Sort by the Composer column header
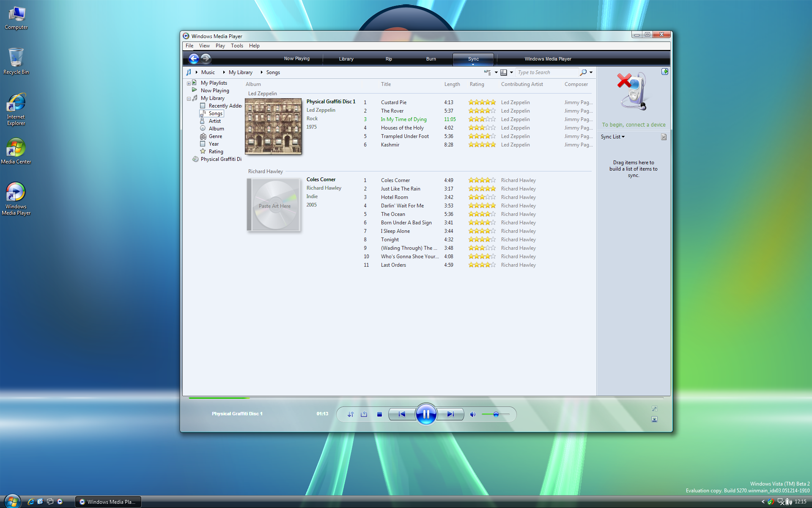Image resolution: width=812 pixels, height=508 pixels. point(576,84)
